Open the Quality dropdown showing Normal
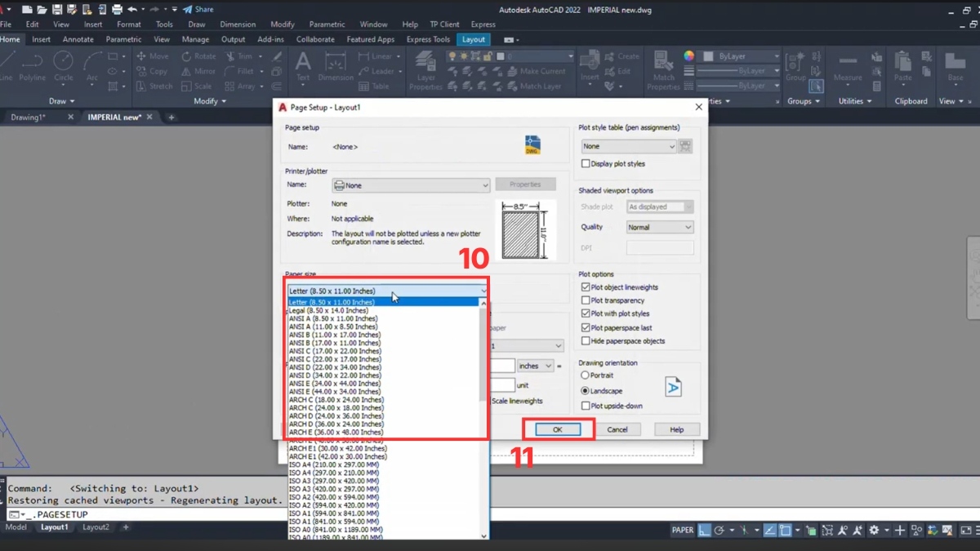Viewport: 980px width, 551px height. (x=660, y=227)
